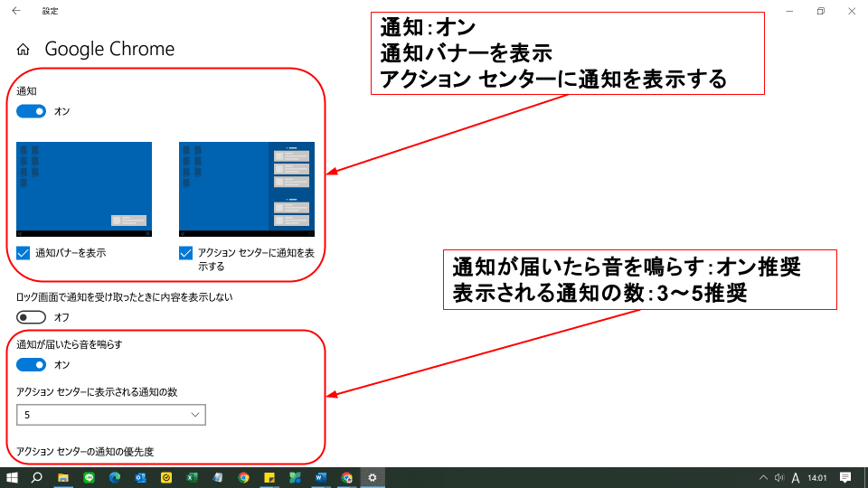
Task: Uncheck 通知バナーを表示 checkbox
Action: [x=24, y=253]
